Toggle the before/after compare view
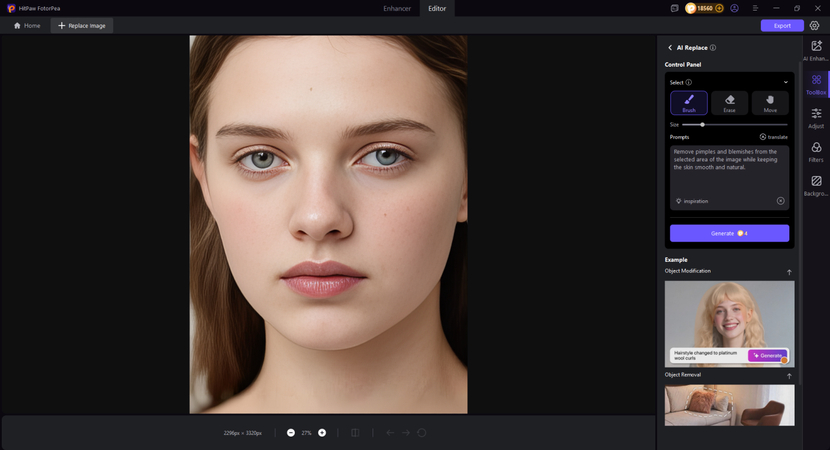The height and width of the screenshot is (450, 830). (354, 432)
